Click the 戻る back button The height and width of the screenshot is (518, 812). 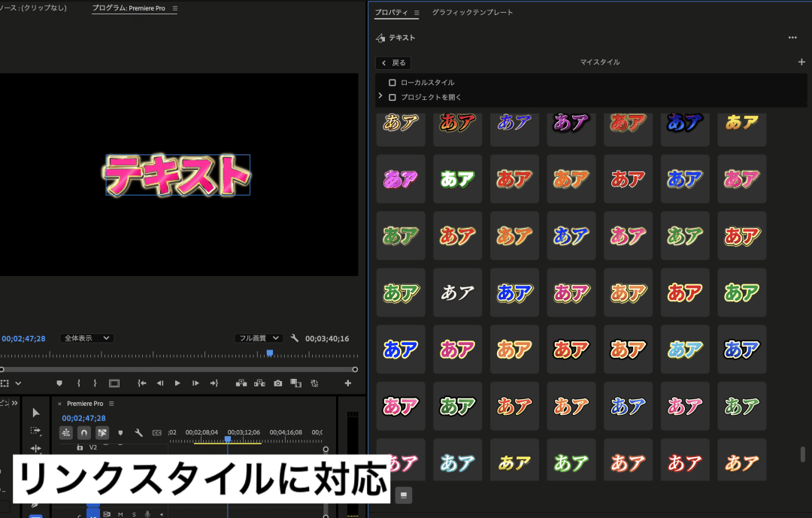pyautogui.click(x=392, y=62)
